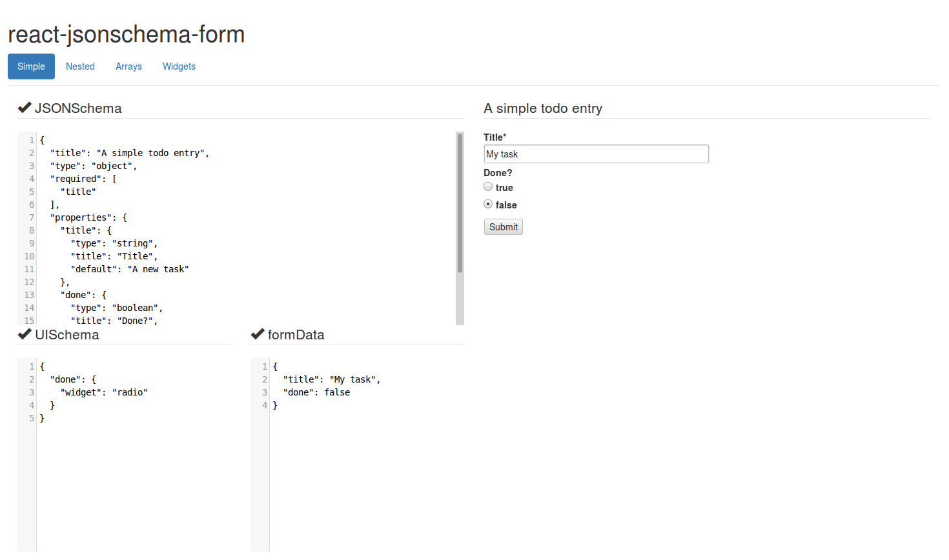Click the 'default' line in JSONSchema editor

pos(129,269)
